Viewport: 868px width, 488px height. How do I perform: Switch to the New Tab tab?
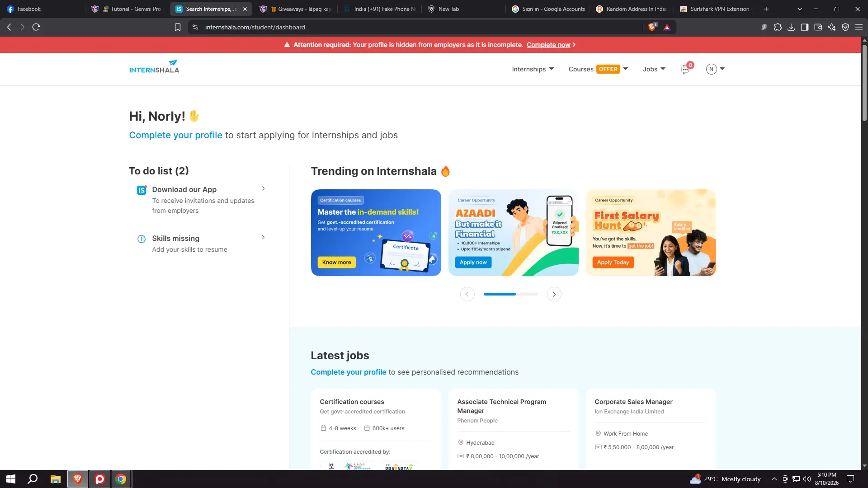463,9
